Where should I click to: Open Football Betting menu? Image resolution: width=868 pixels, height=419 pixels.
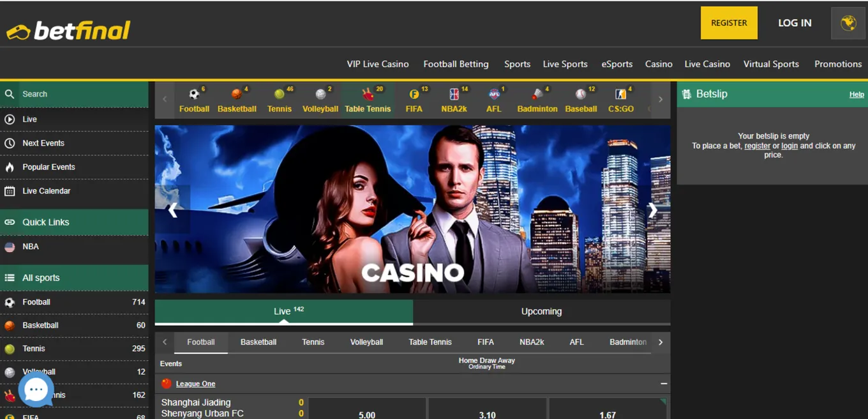click(456, 64)
